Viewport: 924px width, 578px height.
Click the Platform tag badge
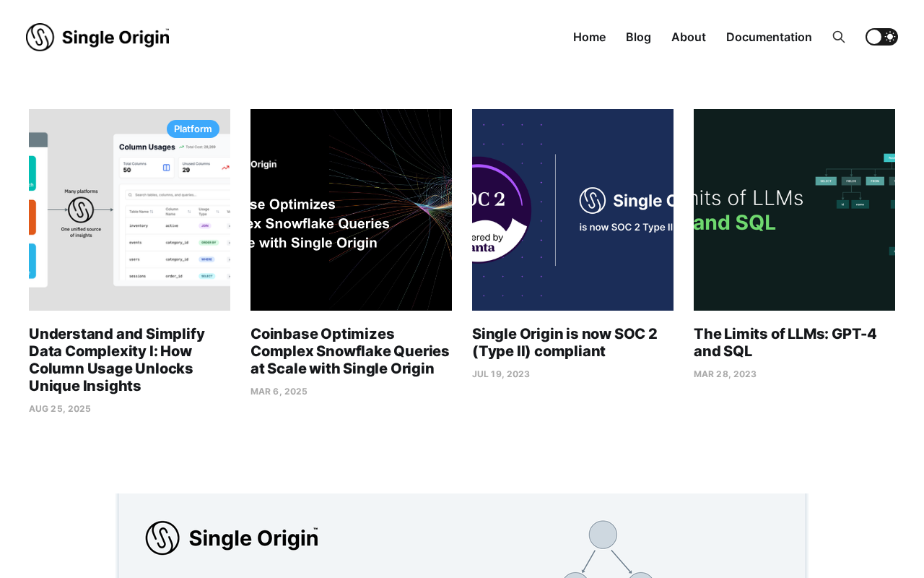pyautogui.click(x=193, y=129)
